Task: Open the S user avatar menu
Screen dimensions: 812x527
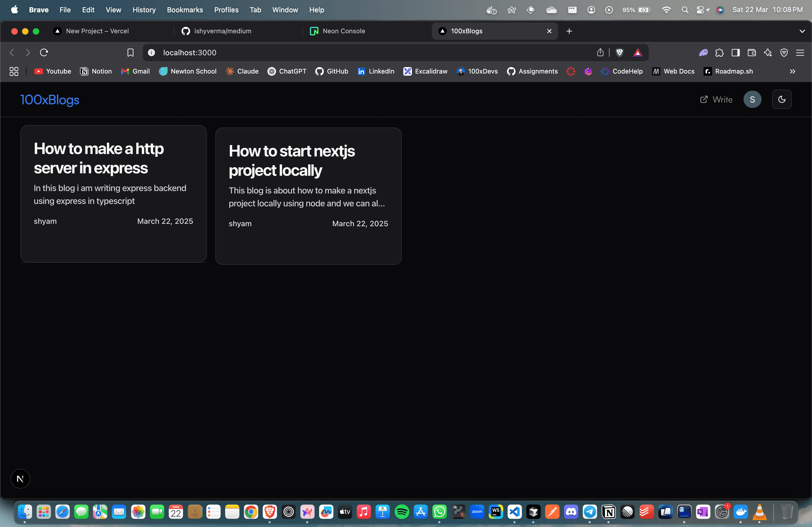Action: coord(752,100)
